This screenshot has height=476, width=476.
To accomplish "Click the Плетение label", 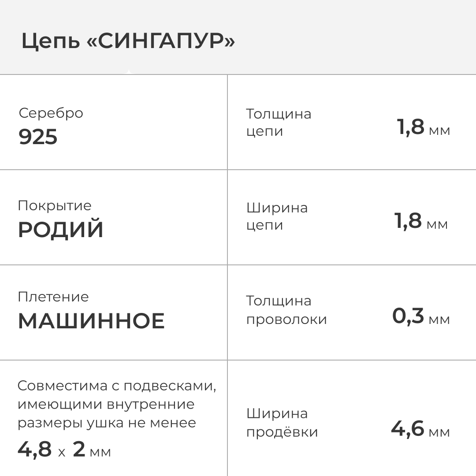I will [53, 297].
